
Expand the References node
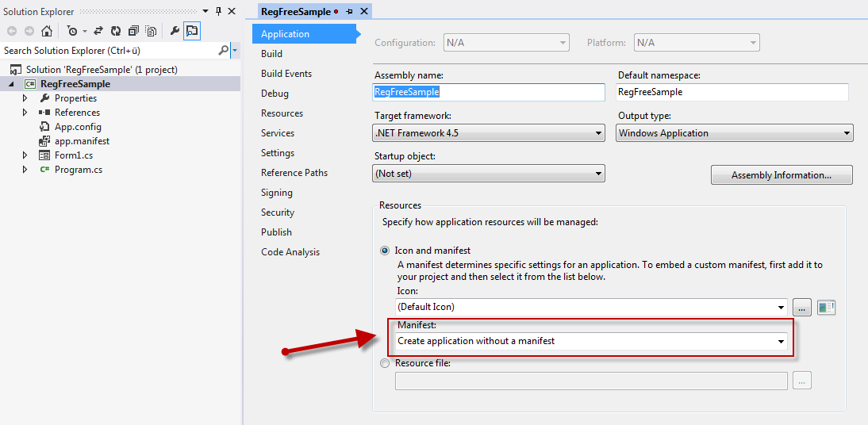tap(25, 113)
